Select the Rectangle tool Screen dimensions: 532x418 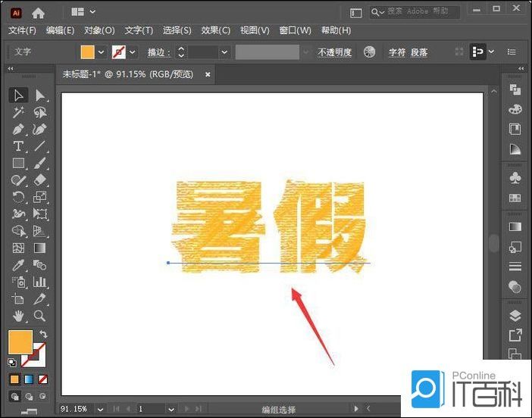click(18, 163)
